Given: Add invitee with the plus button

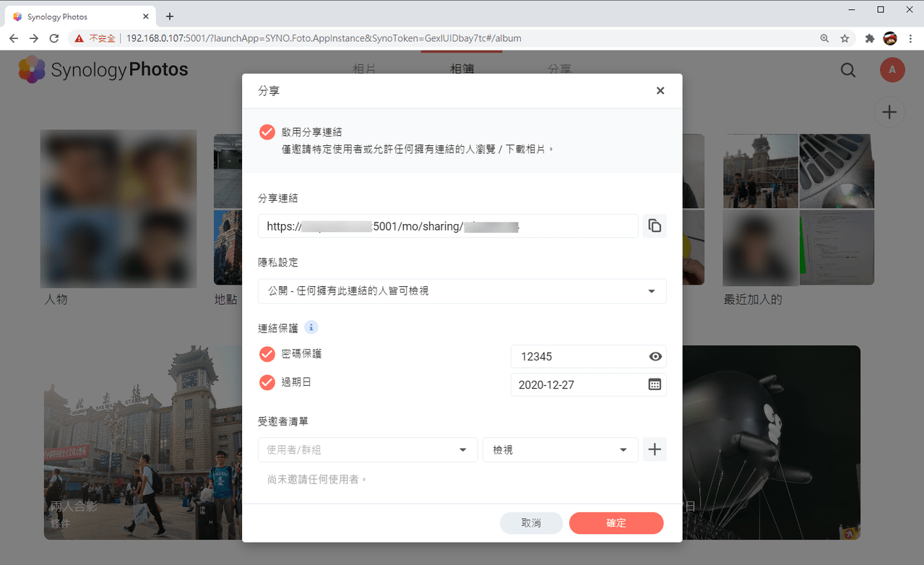Looking at the screenshot, I should (655, 449).
